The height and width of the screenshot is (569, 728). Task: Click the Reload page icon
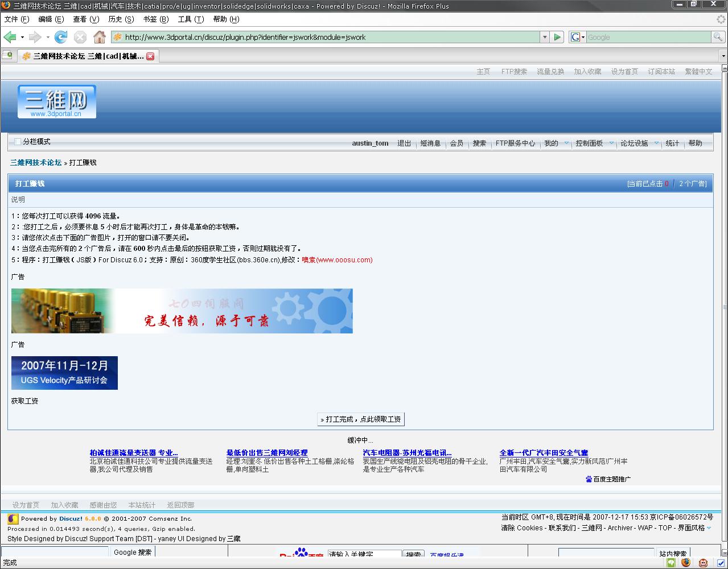(x=61, y=37)
